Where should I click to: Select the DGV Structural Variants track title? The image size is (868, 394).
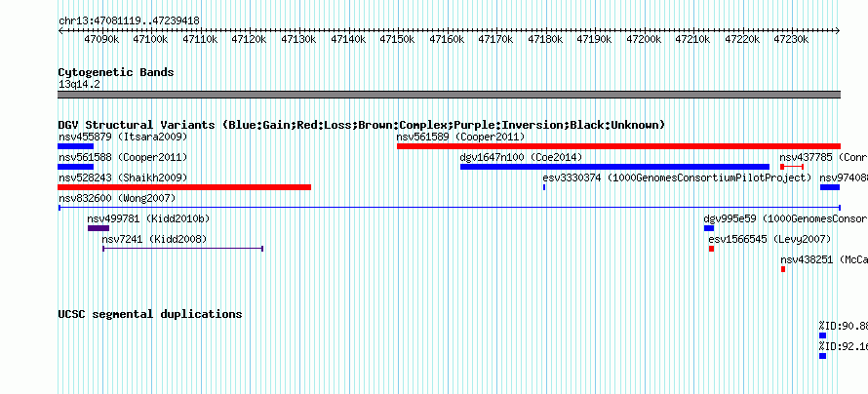click(362, 125)
